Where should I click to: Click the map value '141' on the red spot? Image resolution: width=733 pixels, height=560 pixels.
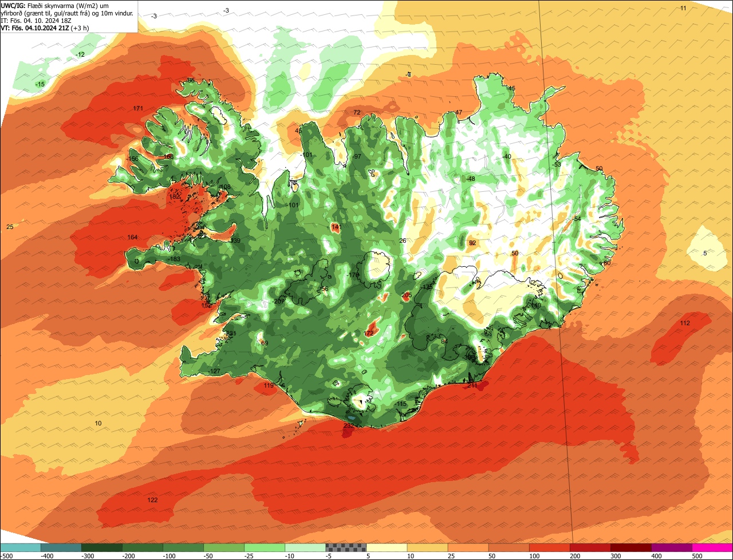pyautogui.click(x=336, y=227)
